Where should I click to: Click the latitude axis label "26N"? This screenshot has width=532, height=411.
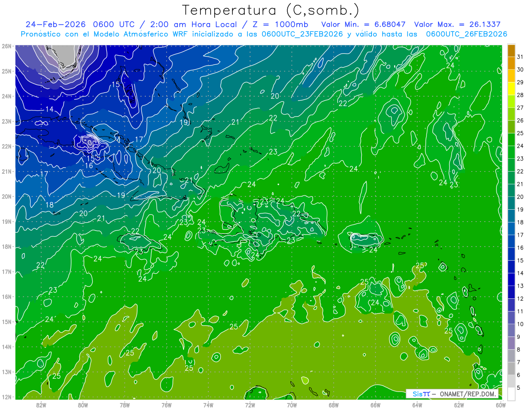(x=6, y=46)
